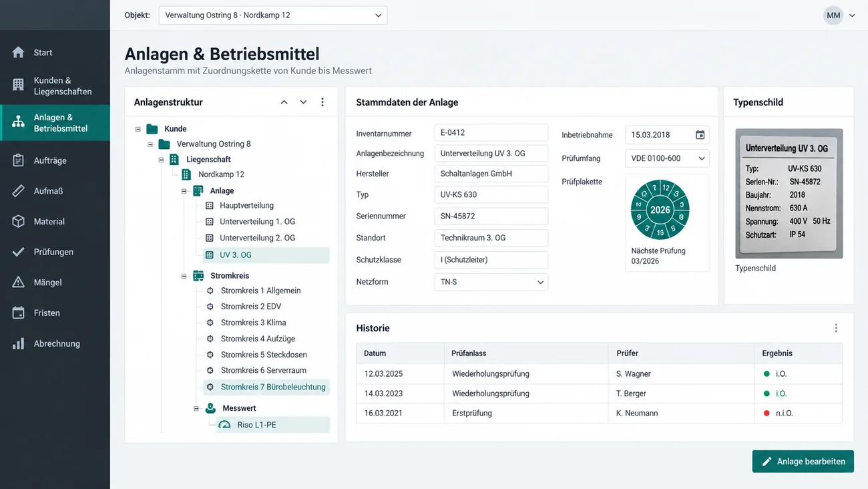Click the 2026 Prüfplakette badge
This screenshot has height=489, width=868.
click(x=660, y=210)
